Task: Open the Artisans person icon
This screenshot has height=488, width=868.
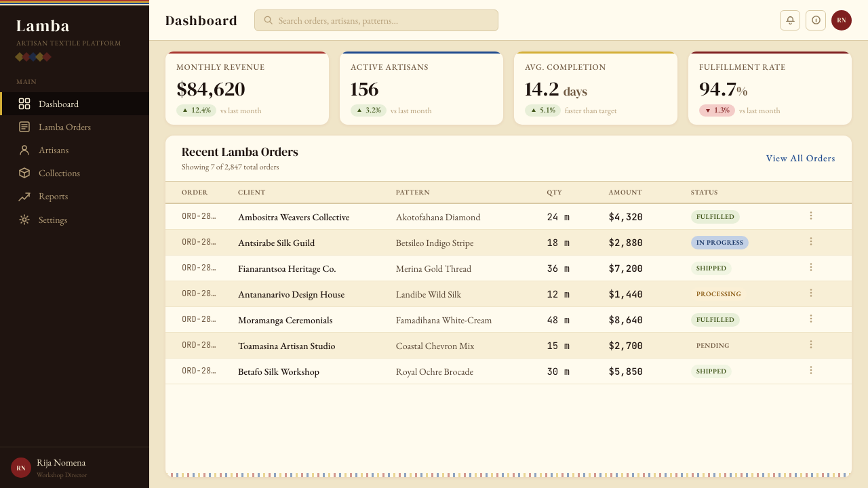Action: tap(24, 150)
